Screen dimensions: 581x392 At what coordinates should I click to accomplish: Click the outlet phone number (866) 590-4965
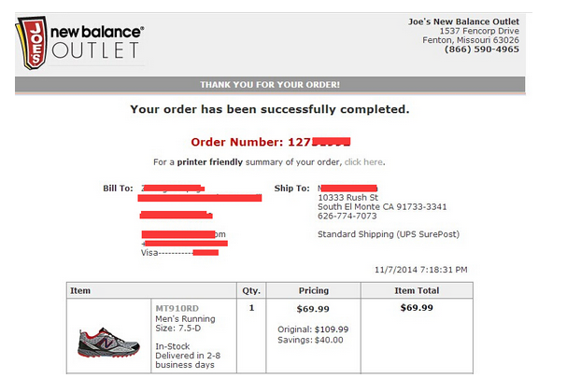482,49
